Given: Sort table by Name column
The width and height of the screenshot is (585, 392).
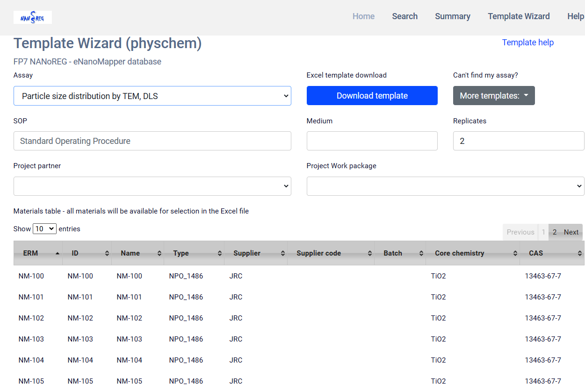Looking at the screenshot, I should point(138,253).
